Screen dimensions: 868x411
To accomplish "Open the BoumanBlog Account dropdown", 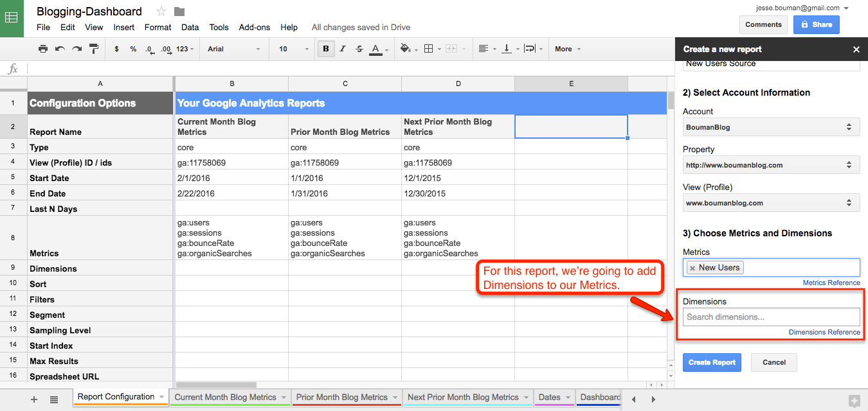I will [771, 127].
